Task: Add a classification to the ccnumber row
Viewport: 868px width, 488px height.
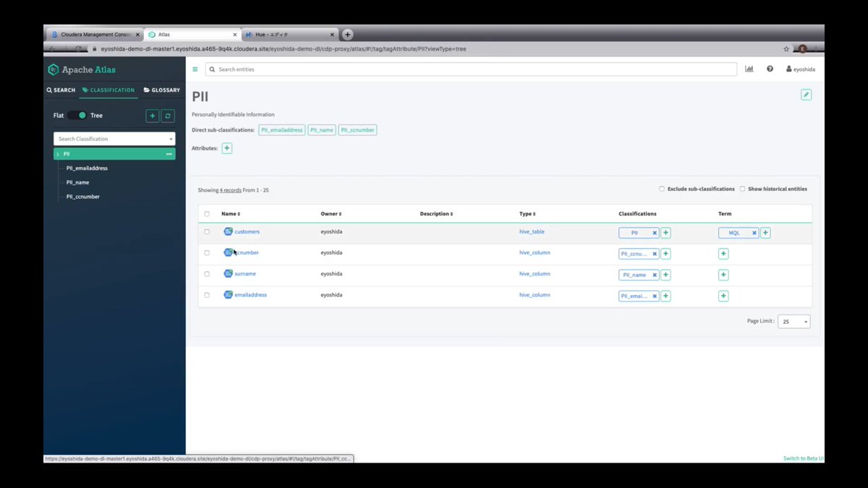Action: point(666,254)
